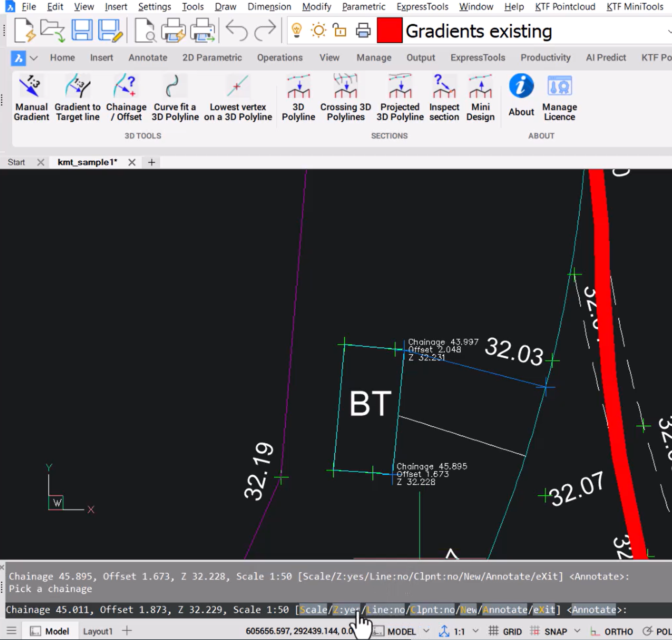Expand the workspace arrow beside the BricsCAD logo

(x=34, y=58)
